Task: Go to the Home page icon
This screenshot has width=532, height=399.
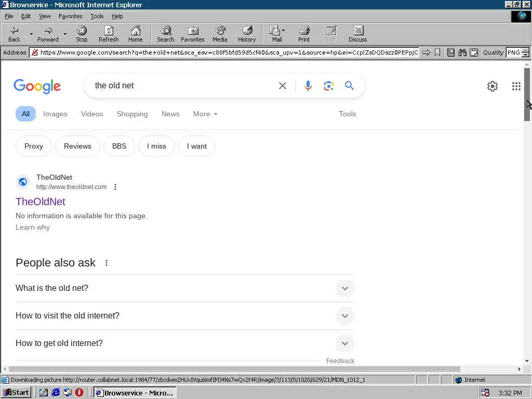Action: tap(136, 34)
